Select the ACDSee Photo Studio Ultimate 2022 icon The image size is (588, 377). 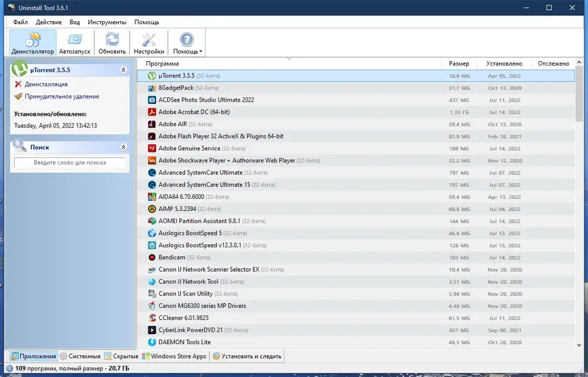click(x=152, y=100)
